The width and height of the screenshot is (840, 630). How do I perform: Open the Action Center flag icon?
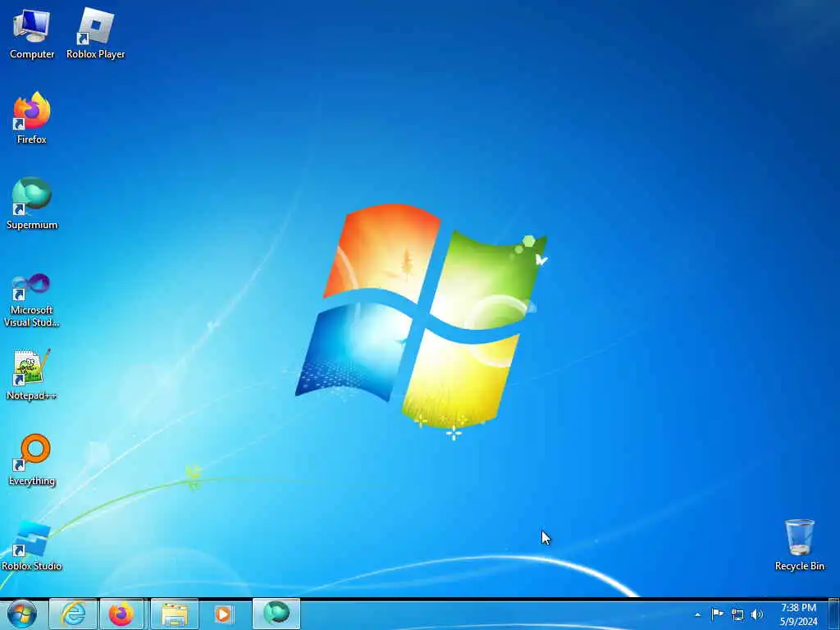coord(717,614)
